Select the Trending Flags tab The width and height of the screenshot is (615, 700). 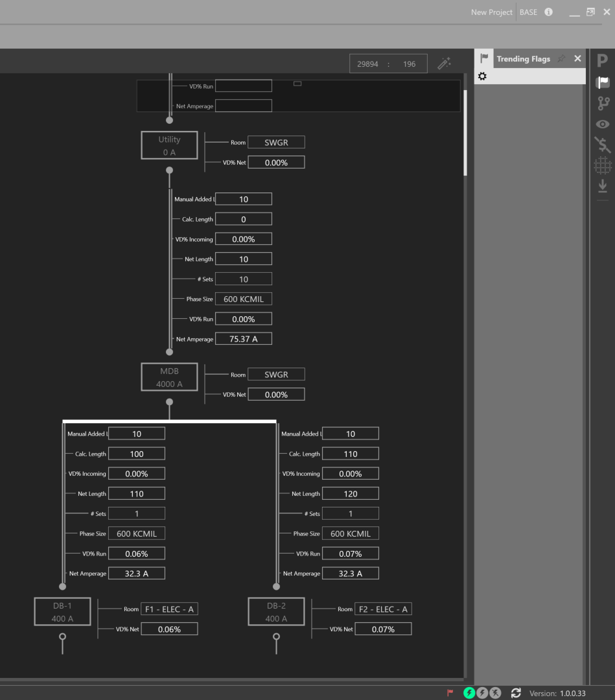point(522,59)
